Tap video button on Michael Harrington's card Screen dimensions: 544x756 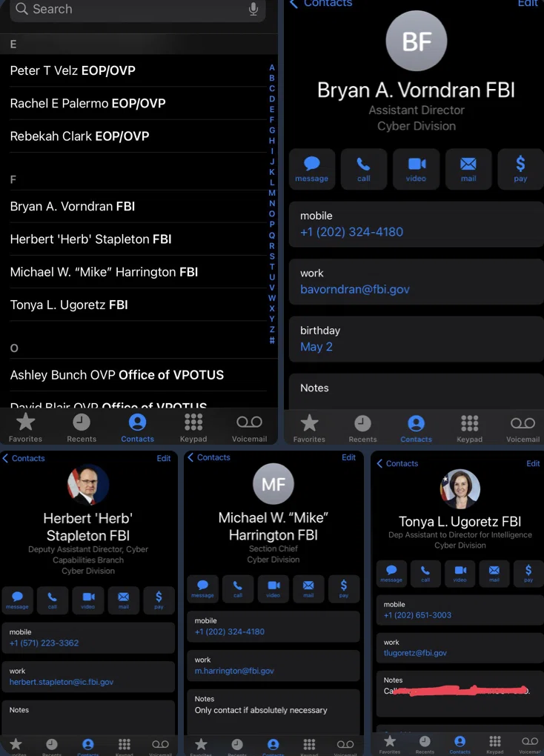(273, 588)
